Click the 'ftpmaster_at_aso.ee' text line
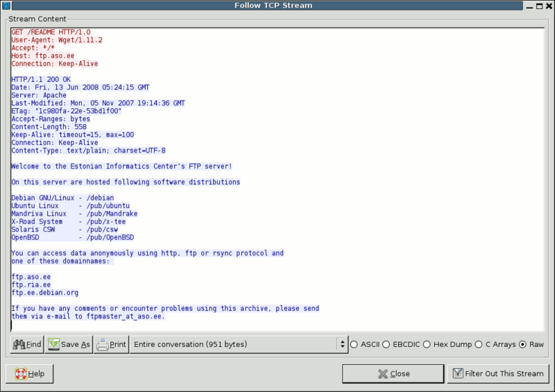The image size is (555, 392). point(88,316)
